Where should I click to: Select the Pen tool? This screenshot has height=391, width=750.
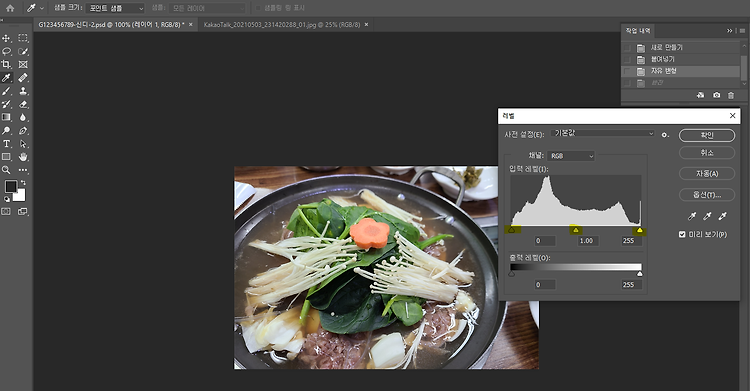point(22,130)
